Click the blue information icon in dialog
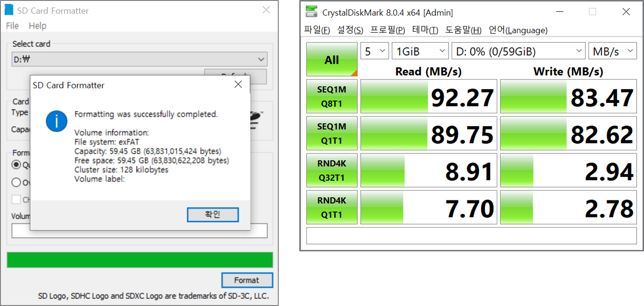Screen dimensions: 644x306 tap(56, 121)
